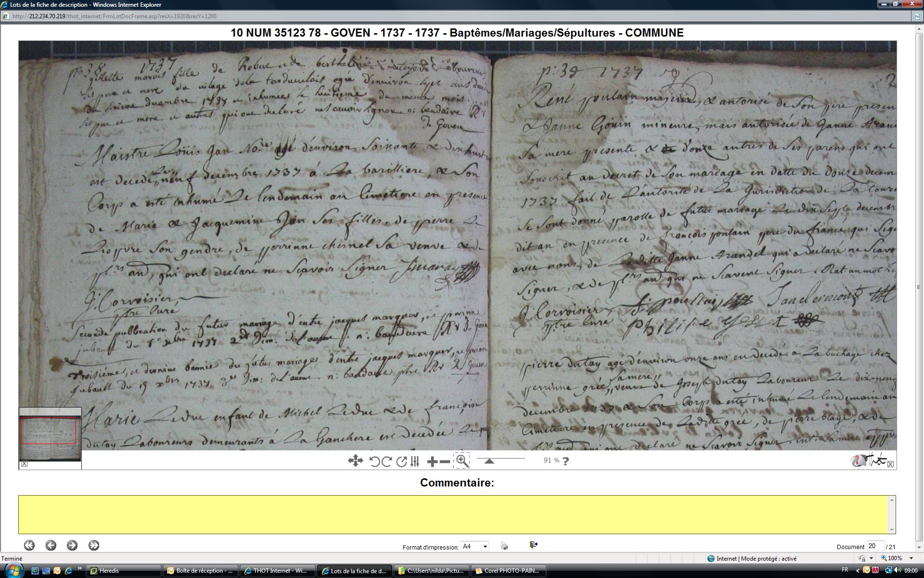Click the print document icon
Screen dimensions: 924x578
pos(504,546)
